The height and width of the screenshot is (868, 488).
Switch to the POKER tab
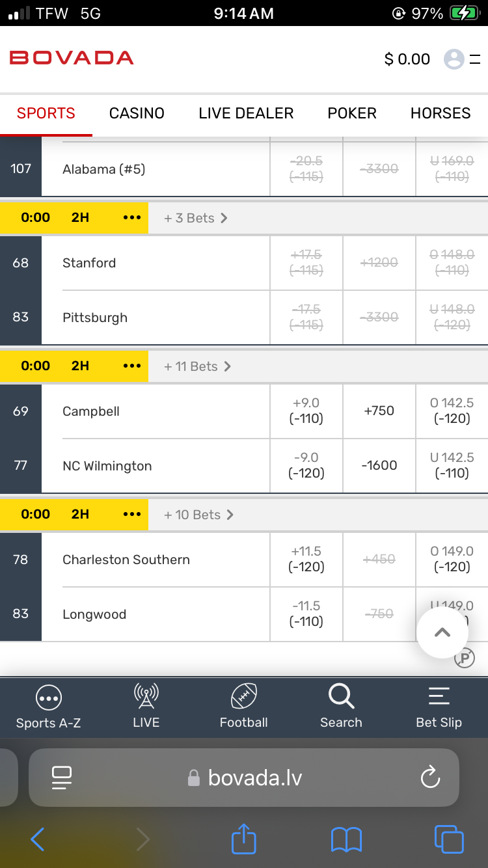[x=352, y=113]
